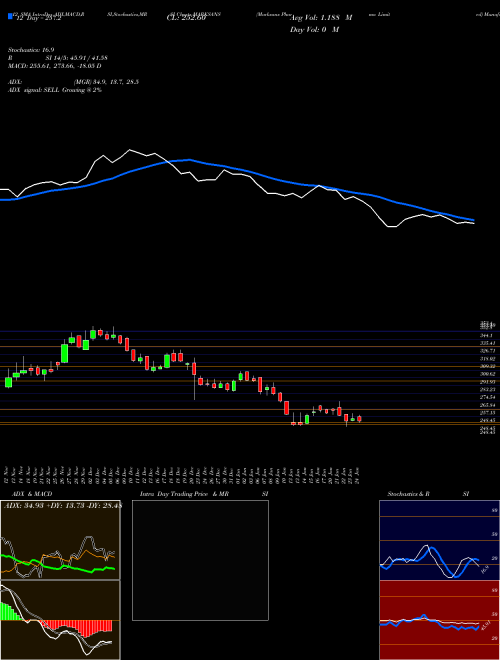
Task: Open the red RSI mini chart
Action: tap(439, 620)
